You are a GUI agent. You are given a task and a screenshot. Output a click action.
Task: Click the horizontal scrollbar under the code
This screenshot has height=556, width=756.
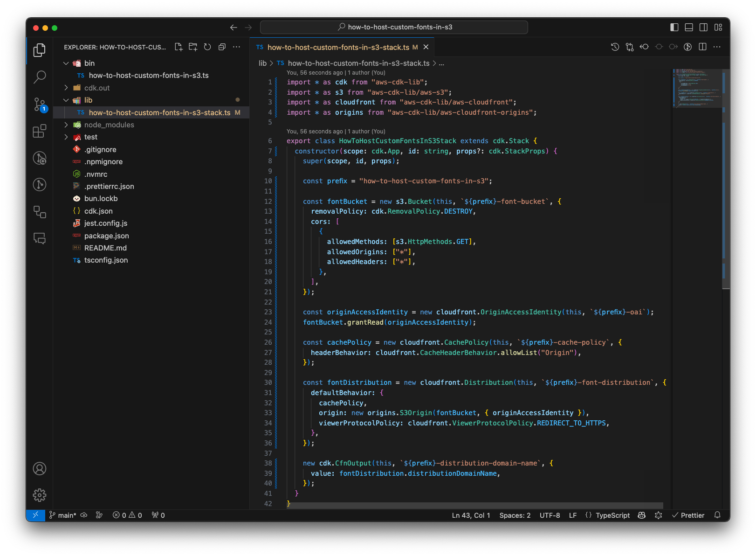coord(475,505)
